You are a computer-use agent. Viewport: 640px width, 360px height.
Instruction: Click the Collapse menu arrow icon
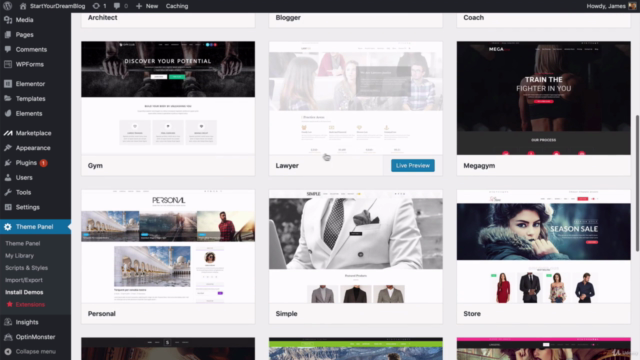[8, 351]
